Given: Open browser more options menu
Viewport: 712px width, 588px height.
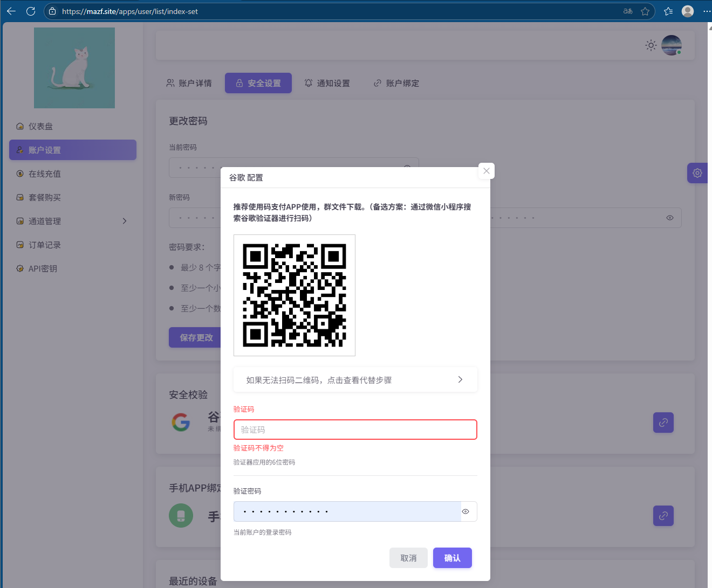Looking at the screenshot, I should pyautogui.click(x=707, y=11).
